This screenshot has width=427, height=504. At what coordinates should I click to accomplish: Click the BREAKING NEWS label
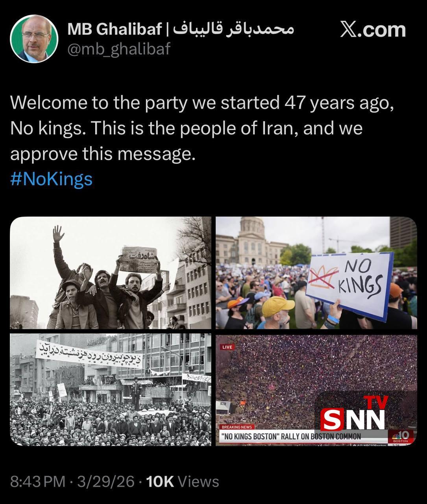click(x=237, y=427)
